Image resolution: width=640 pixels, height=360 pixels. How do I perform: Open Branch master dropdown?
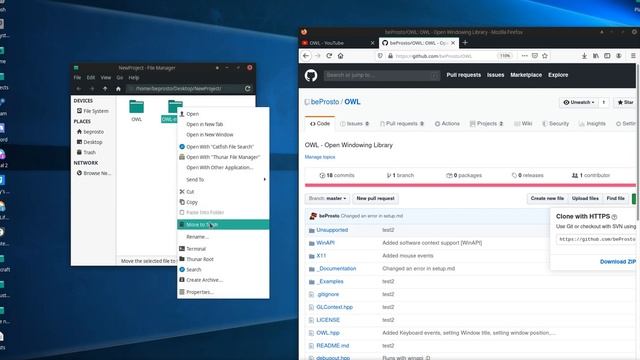click(327, 198)
